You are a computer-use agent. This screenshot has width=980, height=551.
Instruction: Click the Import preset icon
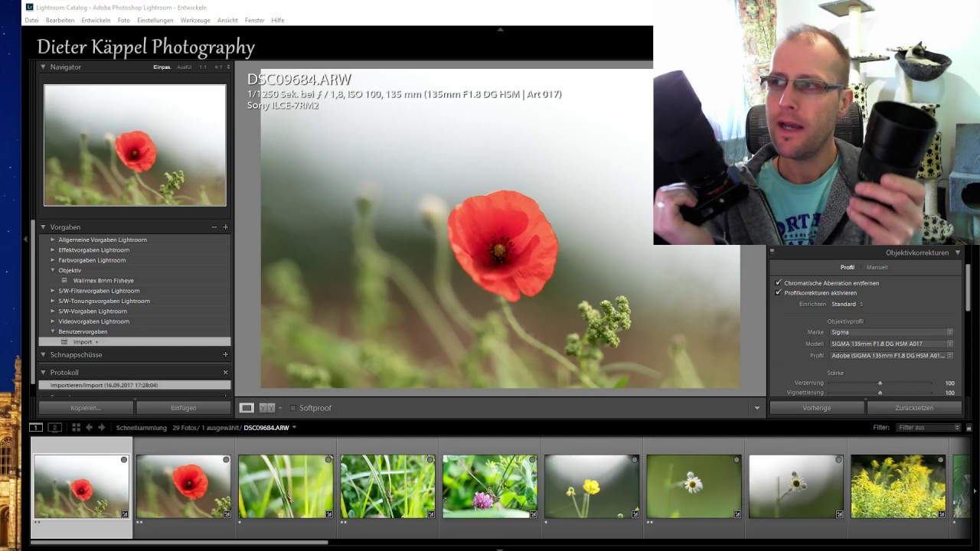click(65, 342)
